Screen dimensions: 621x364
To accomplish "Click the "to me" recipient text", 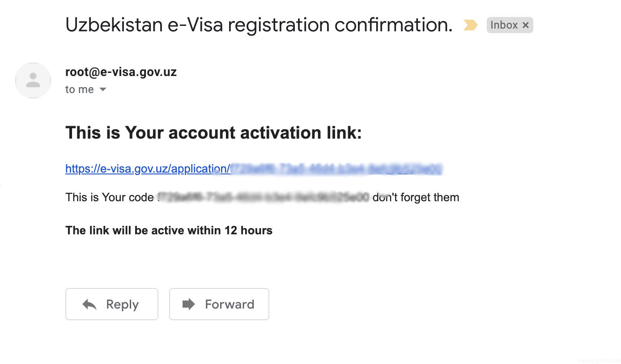I will (x=79, y=89).
